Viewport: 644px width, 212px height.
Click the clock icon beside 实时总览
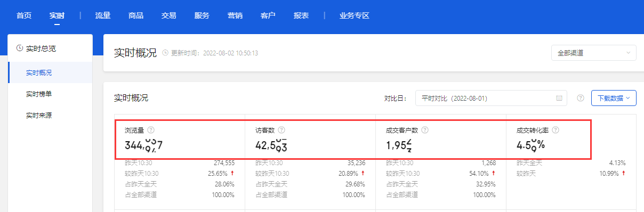point(20,48)
